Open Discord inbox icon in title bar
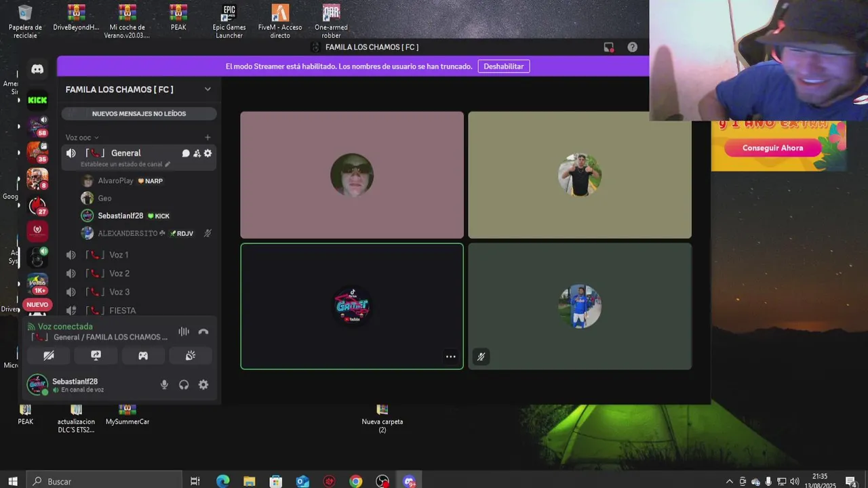 point(608,47)
